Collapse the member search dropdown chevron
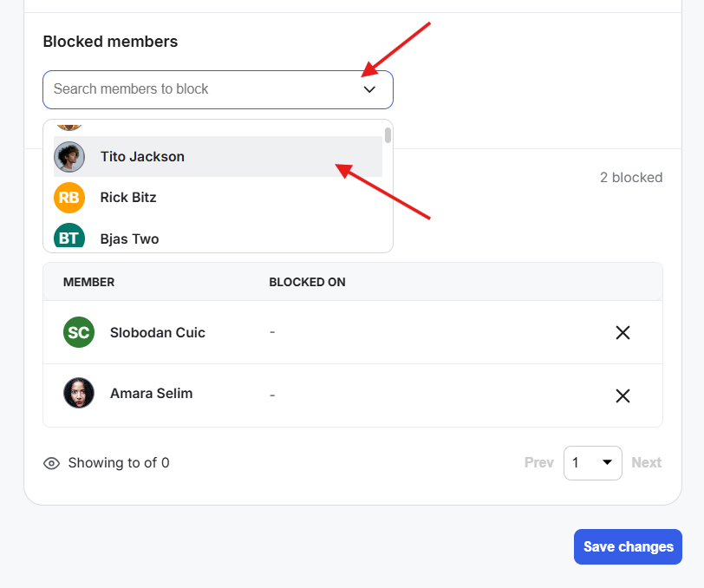 pos(369,89)
